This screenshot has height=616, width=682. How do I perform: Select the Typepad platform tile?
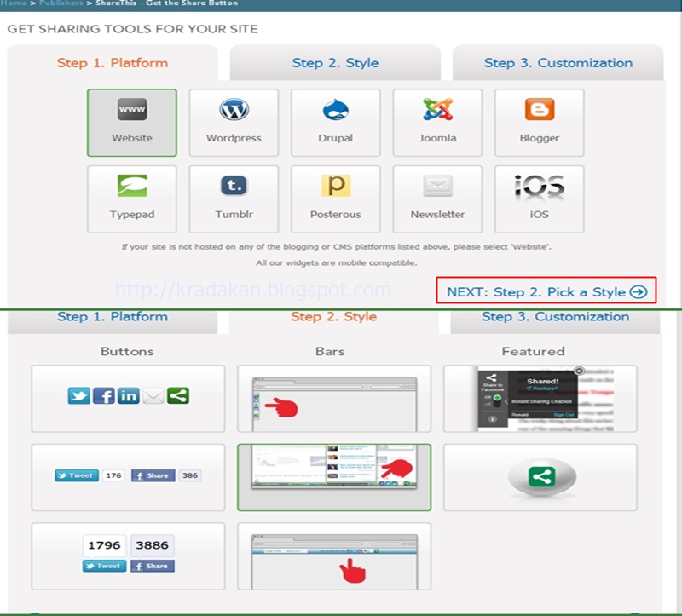pos(132,199)
